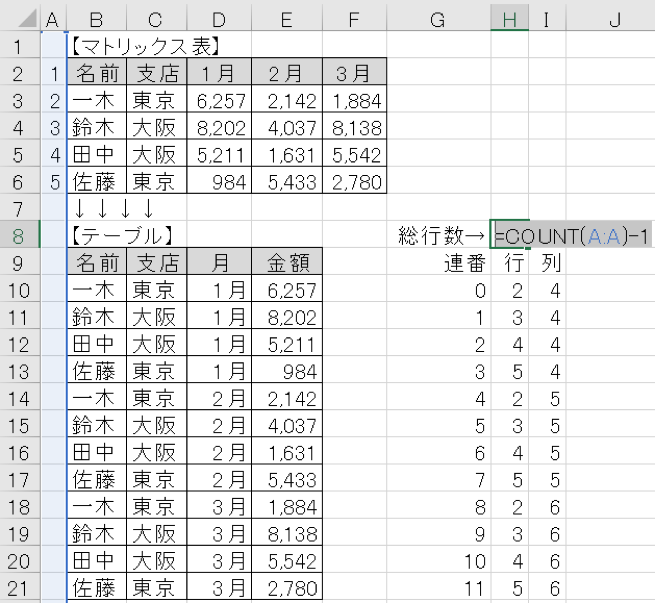This screenshot has width=655, height=603.
Task: Click the select-all corner triangle
Action: coord(27,18)
